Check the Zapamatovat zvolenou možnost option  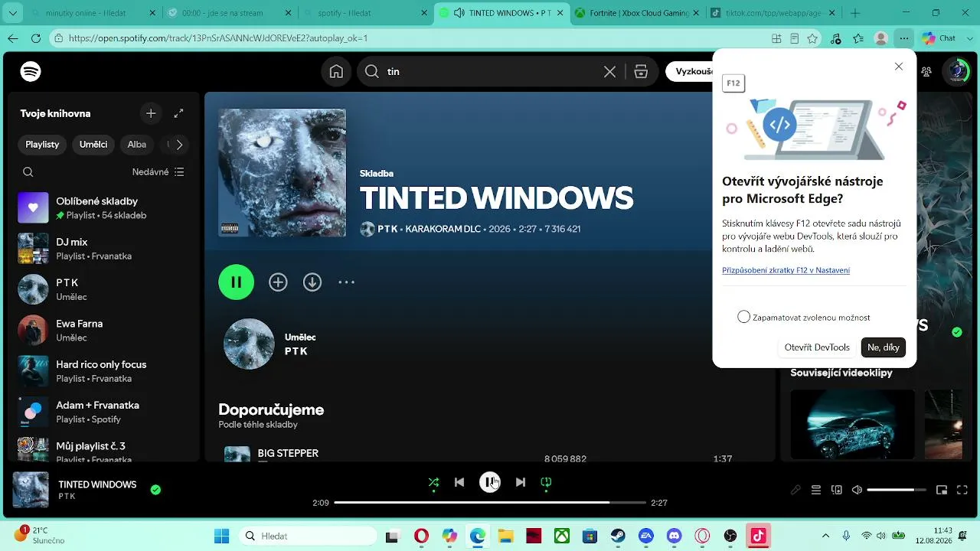743,317
